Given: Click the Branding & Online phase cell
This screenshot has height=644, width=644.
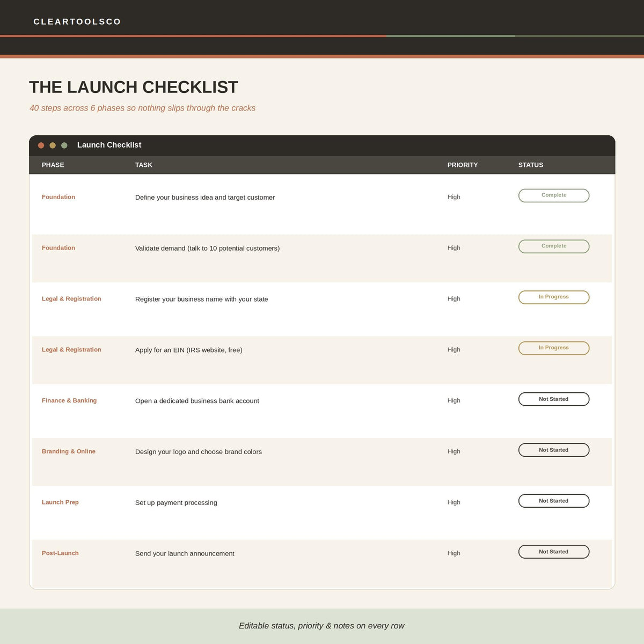Looking at the screenshot, I should tap(69, 451).
